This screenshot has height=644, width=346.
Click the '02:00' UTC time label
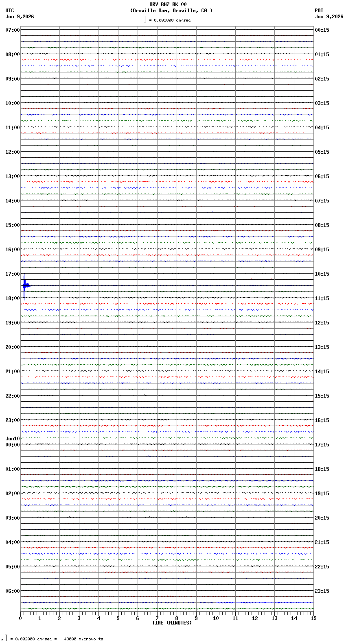(13, 494)
